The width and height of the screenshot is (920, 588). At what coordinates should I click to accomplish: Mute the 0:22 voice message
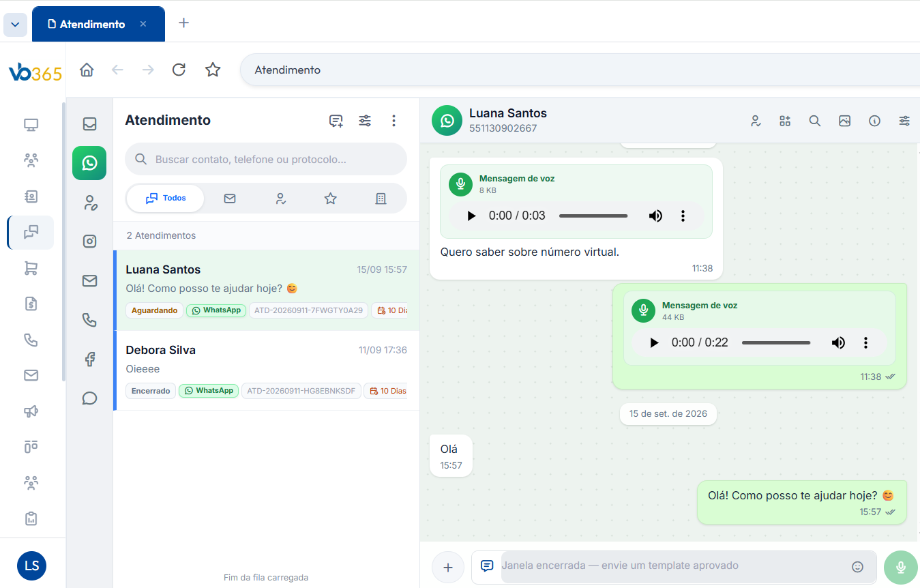pos(838,342)
